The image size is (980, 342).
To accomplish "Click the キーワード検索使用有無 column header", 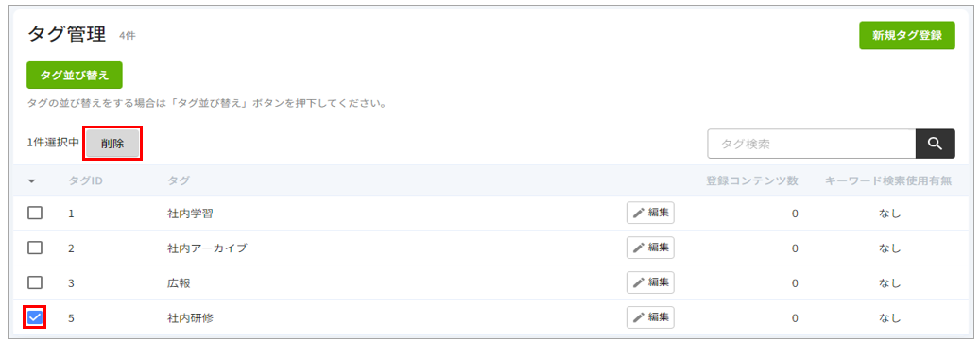I will pos(888,180).
